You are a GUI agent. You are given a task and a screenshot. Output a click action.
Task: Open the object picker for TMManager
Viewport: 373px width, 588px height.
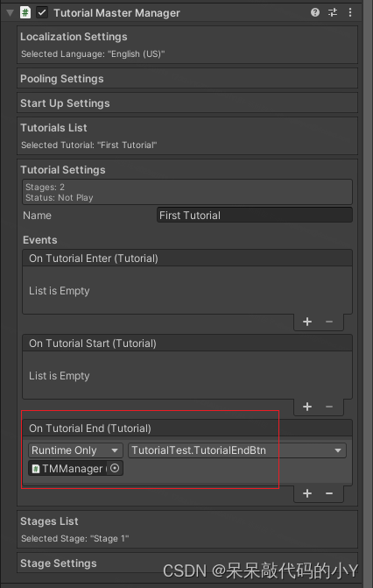pos(115,468)
